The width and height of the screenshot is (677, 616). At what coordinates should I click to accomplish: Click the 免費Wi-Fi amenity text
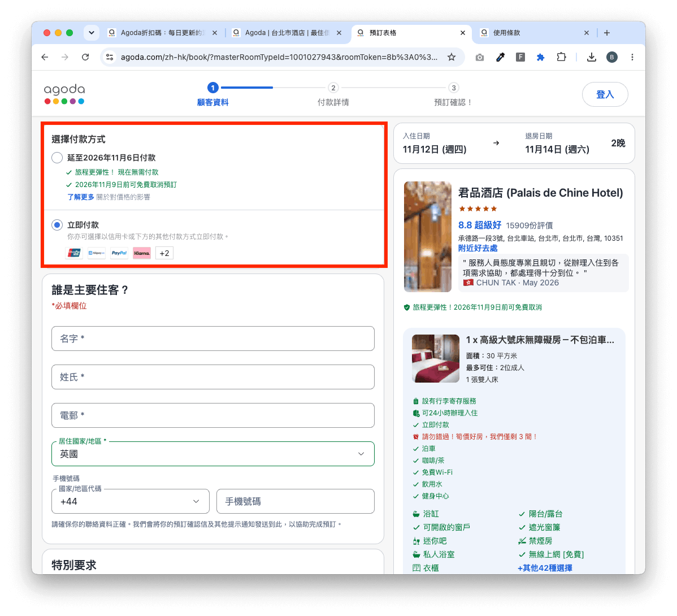click(437, 472)
